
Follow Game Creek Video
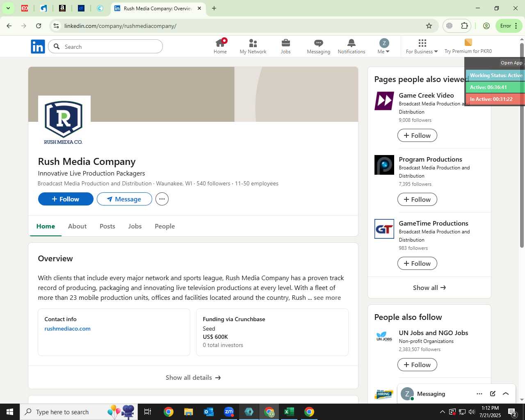(417, 135)
